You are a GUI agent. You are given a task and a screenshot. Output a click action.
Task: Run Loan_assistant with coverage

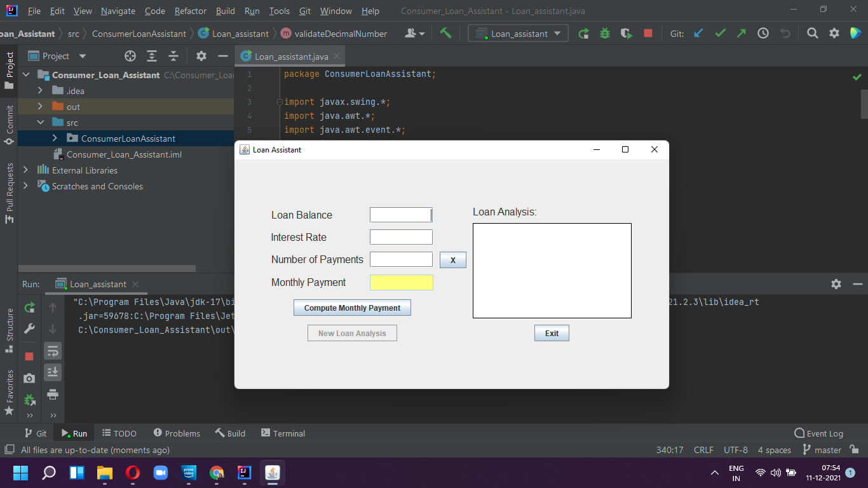coord(626,32)
